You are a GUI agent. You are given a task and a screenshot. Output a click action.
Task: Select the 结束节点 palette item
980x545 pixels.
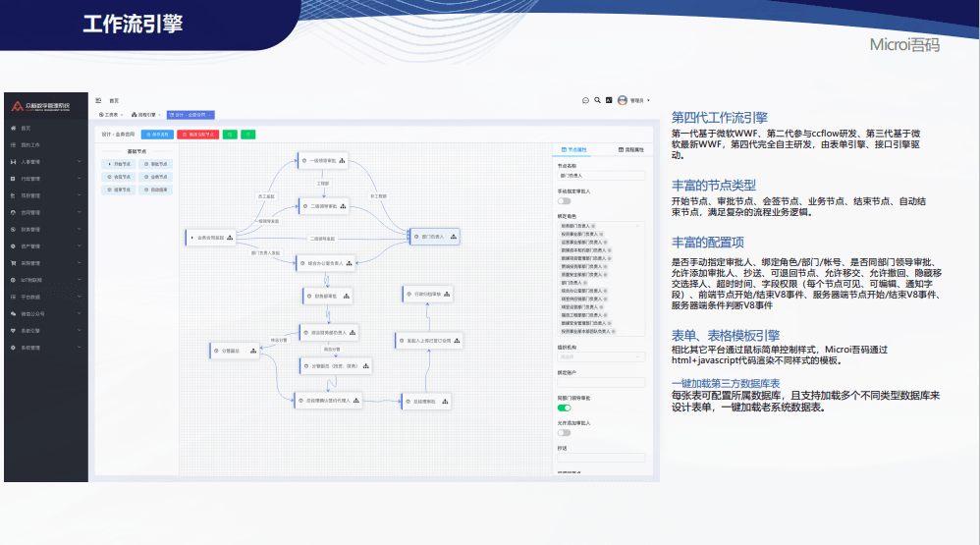119,190
